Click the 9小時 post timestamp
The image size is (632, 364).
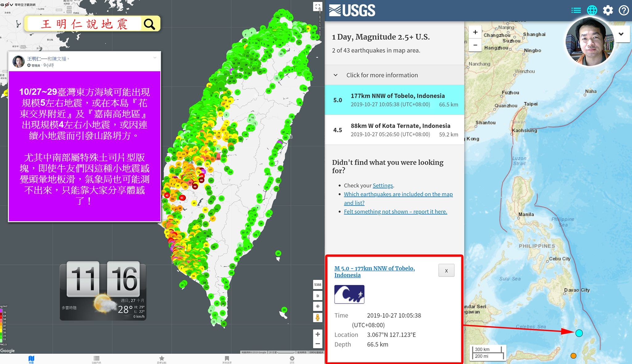tap(48, 65)
